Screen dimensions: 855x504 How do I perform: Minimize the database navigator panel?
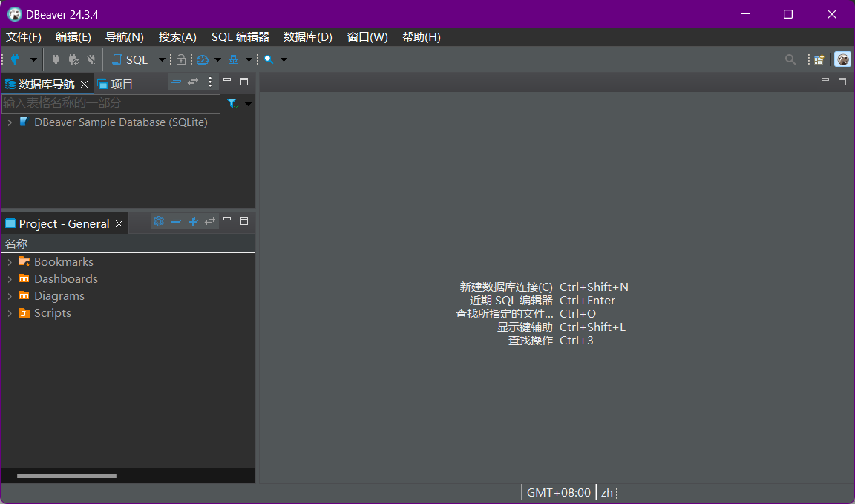coord(227,81)
